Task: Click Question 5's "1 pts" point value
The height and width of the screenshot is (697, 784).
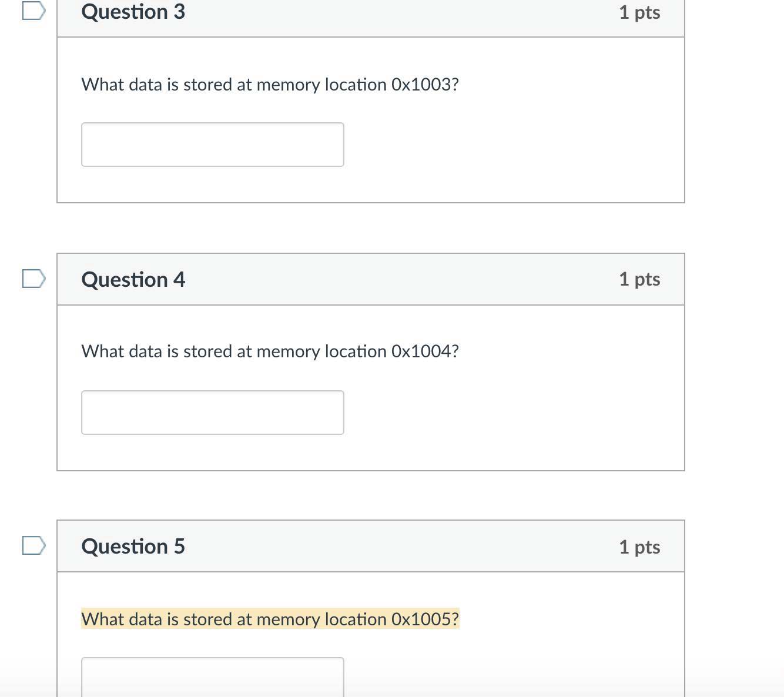Action: pyautogui.click(x=639, y=547)
